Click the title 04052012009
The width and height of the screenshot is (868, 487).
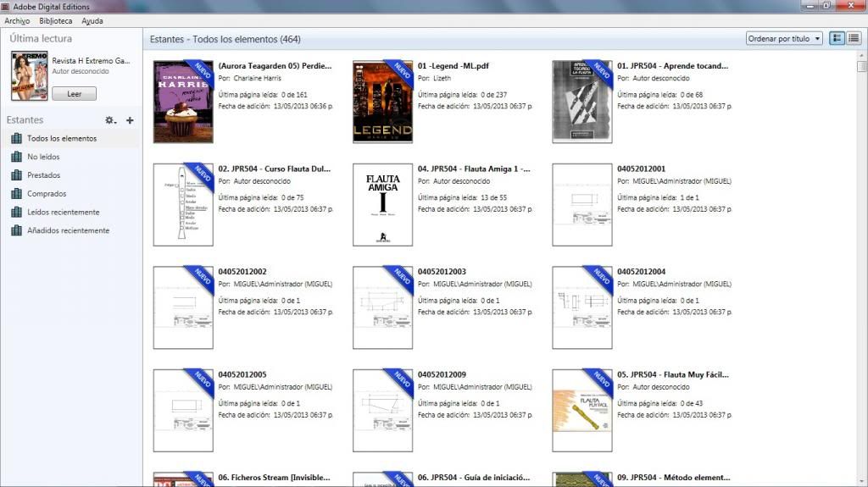(442, 374)
